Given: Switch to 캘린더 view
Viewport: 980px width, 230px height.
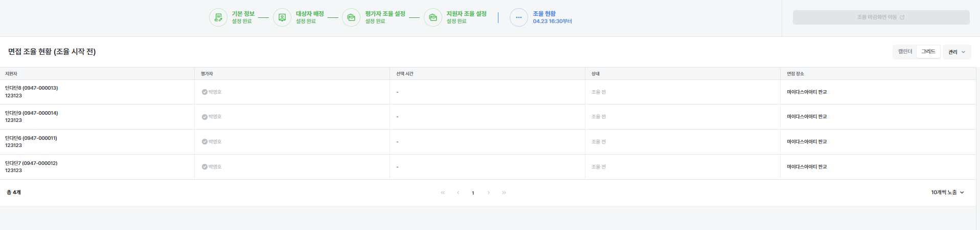Looking at the screenshot, I should tap(905, 52).
